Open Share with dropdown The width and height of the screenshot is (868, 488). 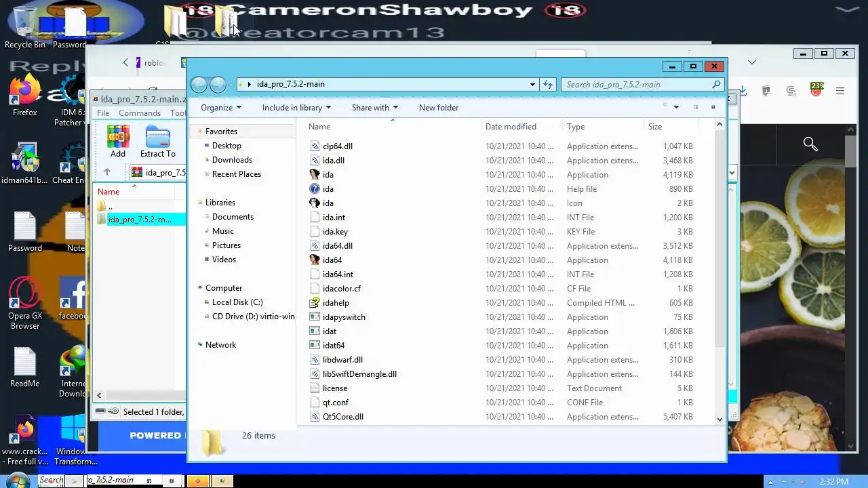[375, 108]
